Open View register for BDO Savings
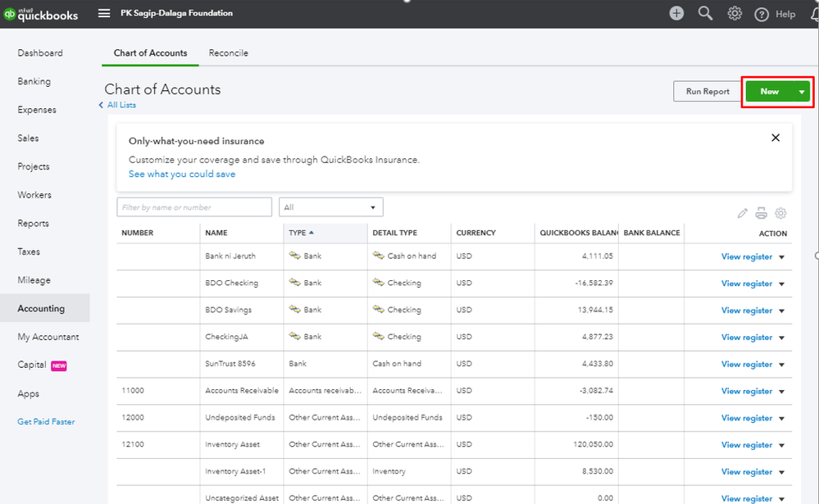 click(746, 311)
